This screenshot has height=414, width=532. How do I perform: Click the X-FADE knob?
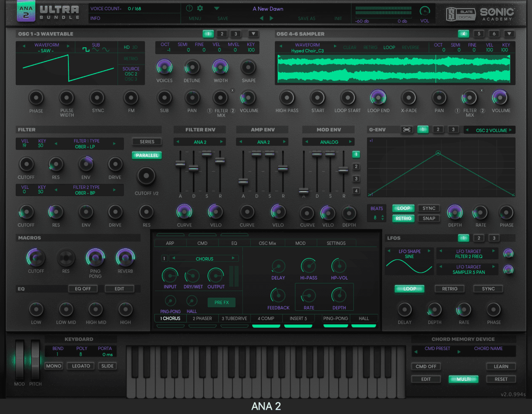[409, 98]
